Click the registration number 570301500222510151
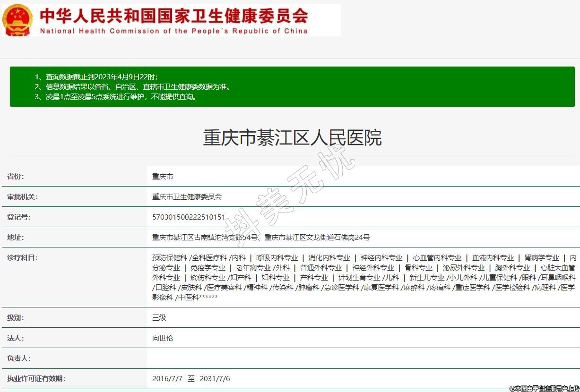 (x=189, y=217)
